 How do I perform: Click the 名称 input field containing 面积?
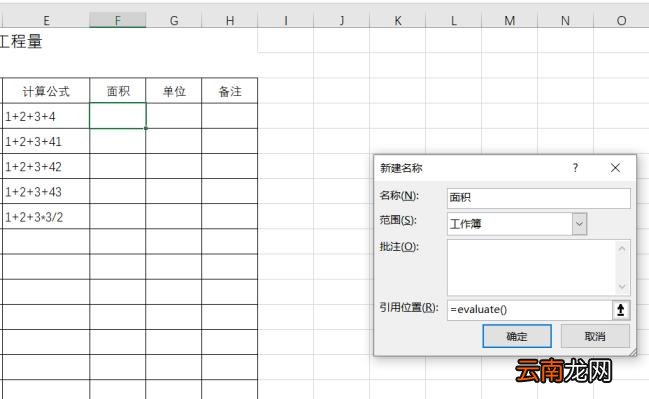point(539,198)
